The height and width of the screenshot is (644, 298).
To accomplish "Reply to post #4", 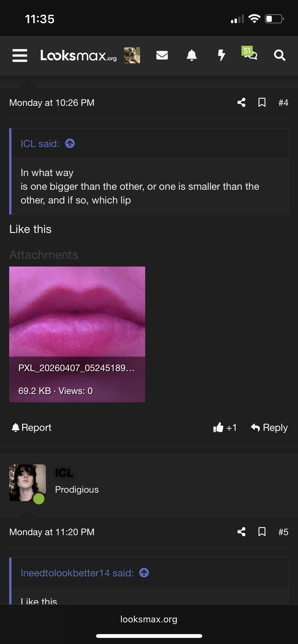I will [x=269, y=428].
